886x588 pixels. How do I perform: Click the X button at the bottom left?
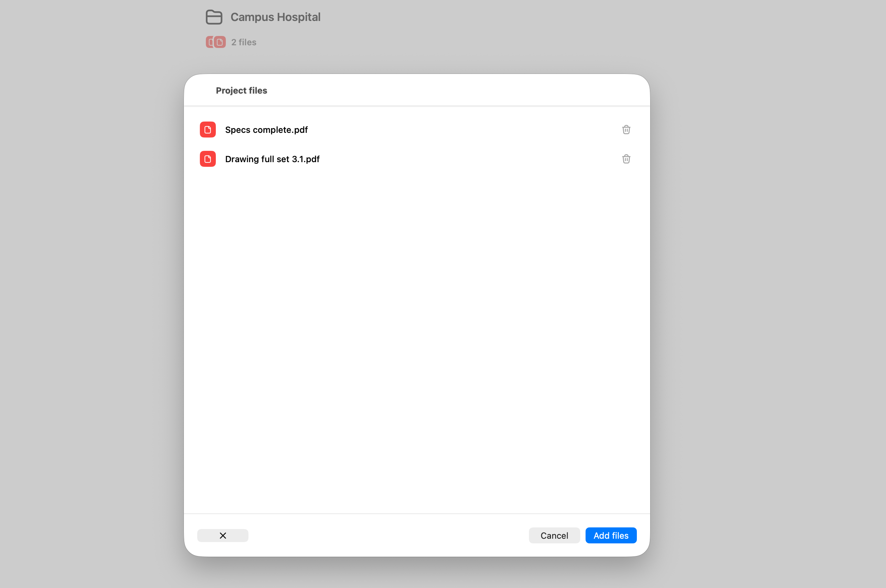click(x=222, y=535)
